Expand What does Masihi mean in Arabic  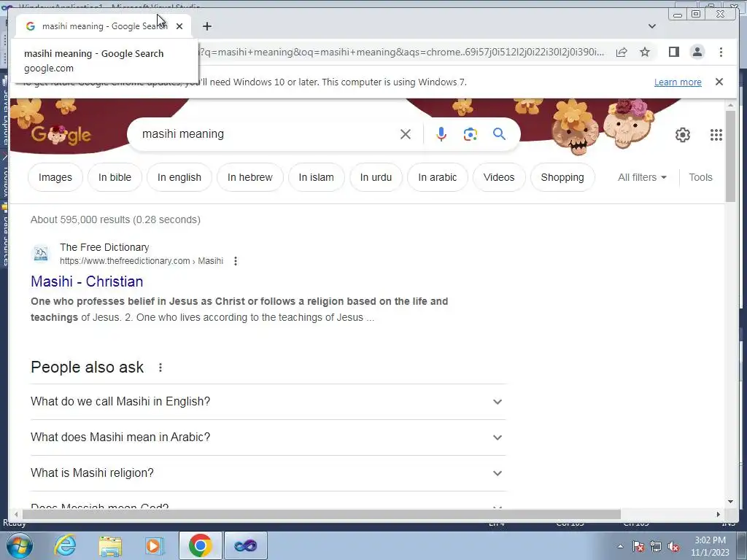click(268, 437)
